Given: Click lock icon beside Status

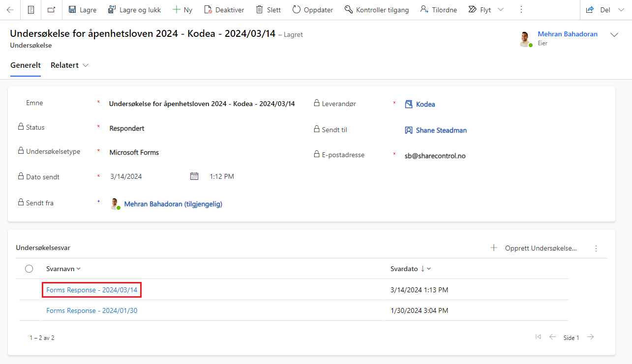Looking at the screenshot, I should point(21,127).
